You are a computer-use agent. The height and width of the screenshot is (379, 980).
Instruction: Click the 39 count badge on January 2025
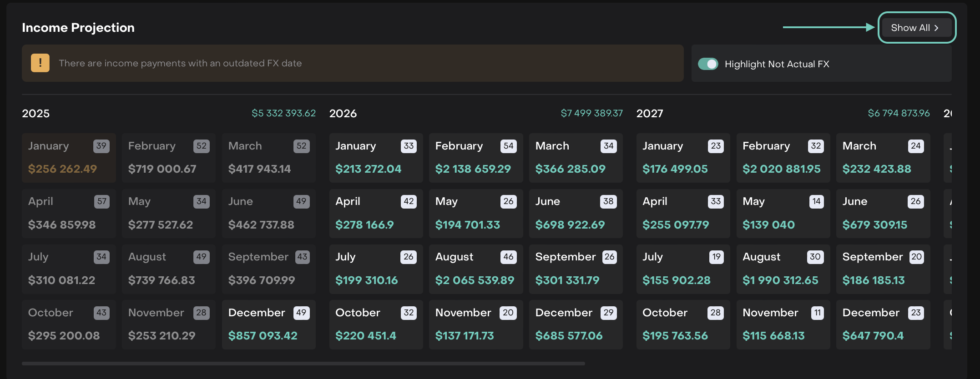pos(101,146)
